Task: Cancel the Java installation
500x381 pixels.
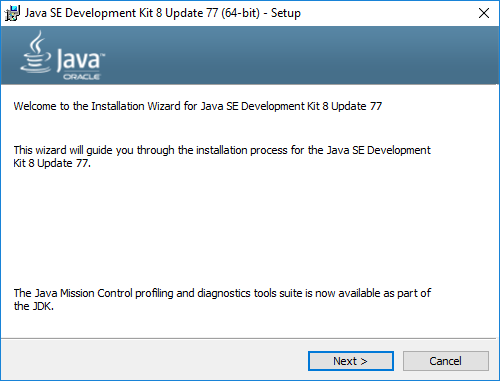Action: [x=446, y=361]
